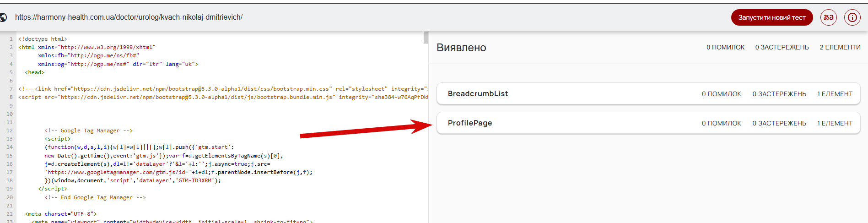Viewport: 868px width, 223px height.
Task: Click the harmony-health.com.ua URL text
Action: click(x=129, y=17)
